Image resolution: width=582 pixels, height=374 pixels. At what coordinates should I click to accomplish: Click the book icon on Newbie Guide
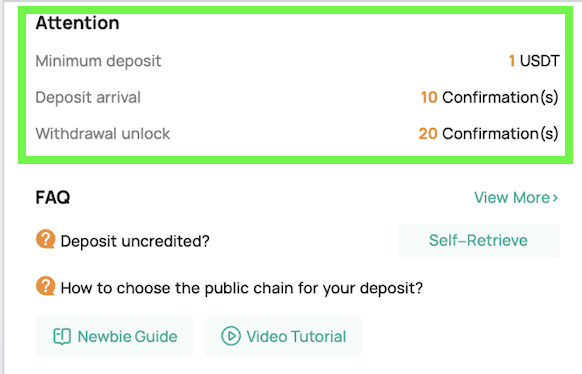(x=62, y=337)
